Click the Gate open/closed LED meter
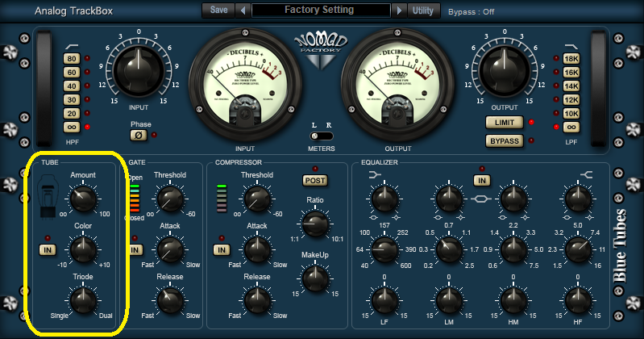Viewport: 644px width, 339px height. click(135, 199)
